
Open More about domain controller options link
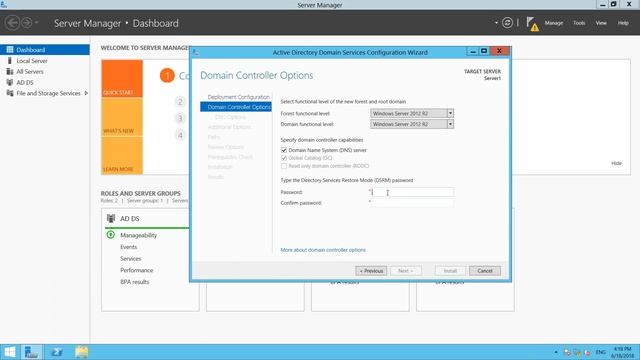(323, 250)
